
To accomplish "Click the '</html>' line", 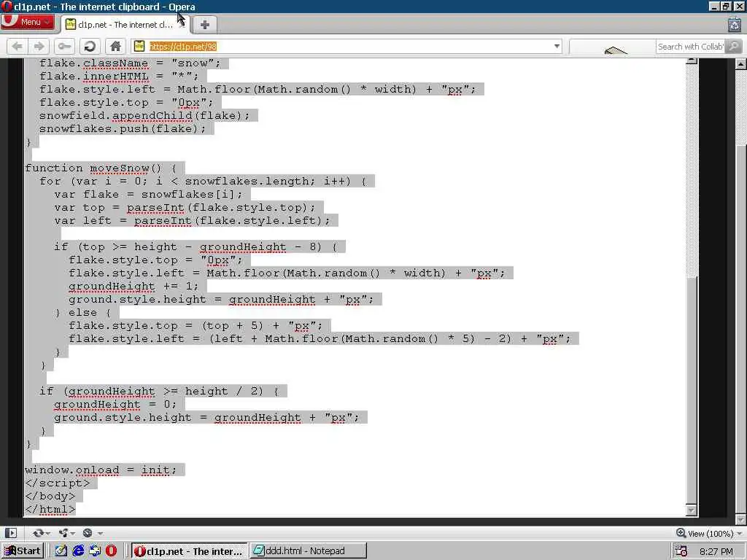I will pyautogui.click(x=50, y=510).
